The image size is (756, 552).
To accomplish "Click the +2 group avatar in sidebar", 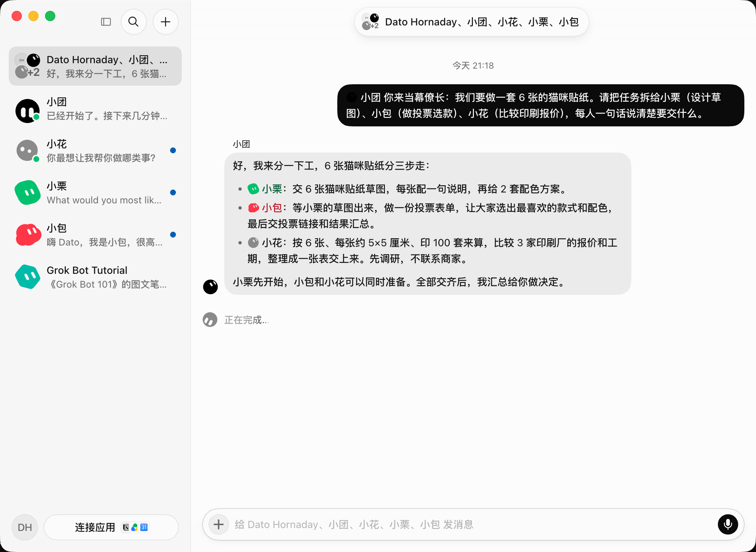I will pos(28,66).
